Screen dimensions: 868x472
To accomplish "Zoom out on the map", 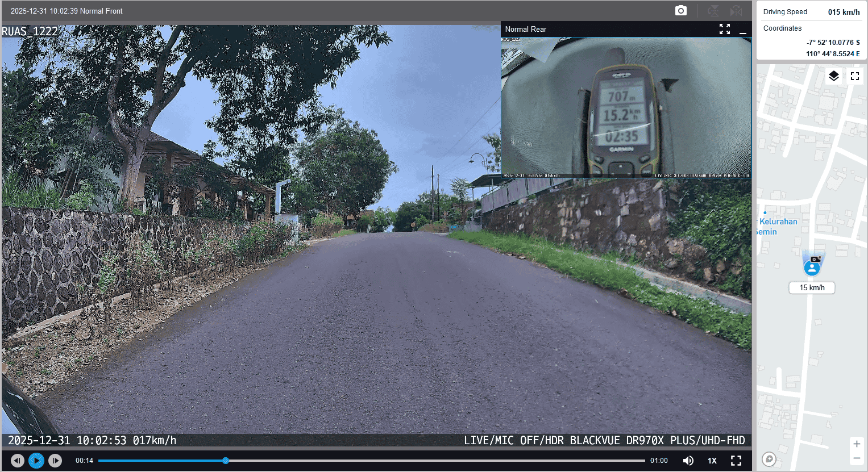I will pos(857,458).
